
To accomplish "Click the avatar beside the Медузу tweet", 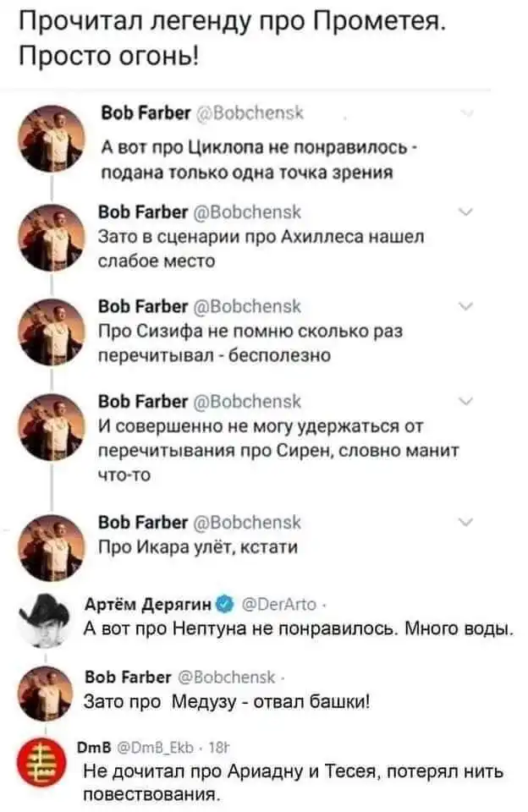I will (52, 690).
